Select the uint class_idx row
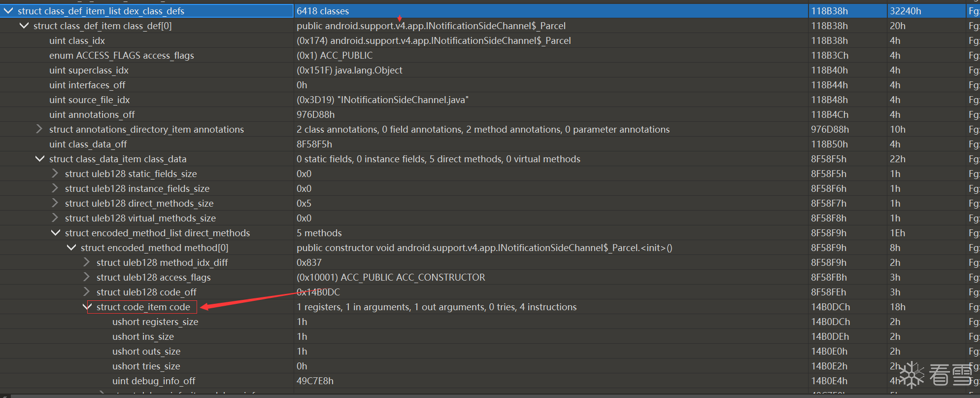Image resolution: width=980 pixels, height=398 pixels. point(77,40)
